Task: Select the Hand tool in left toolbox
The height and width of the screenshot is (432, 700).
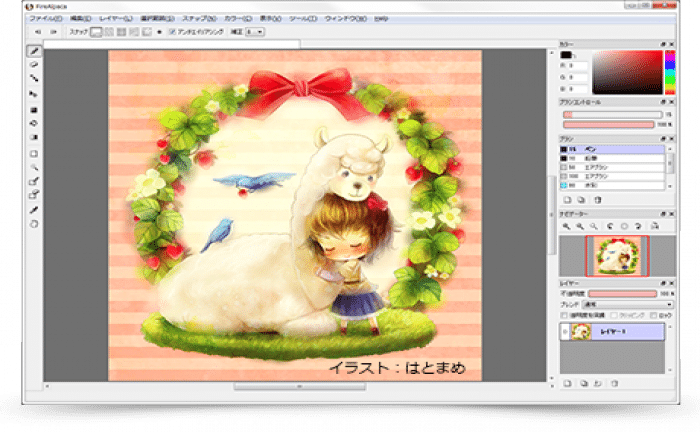Action: [x=34, y=224]
